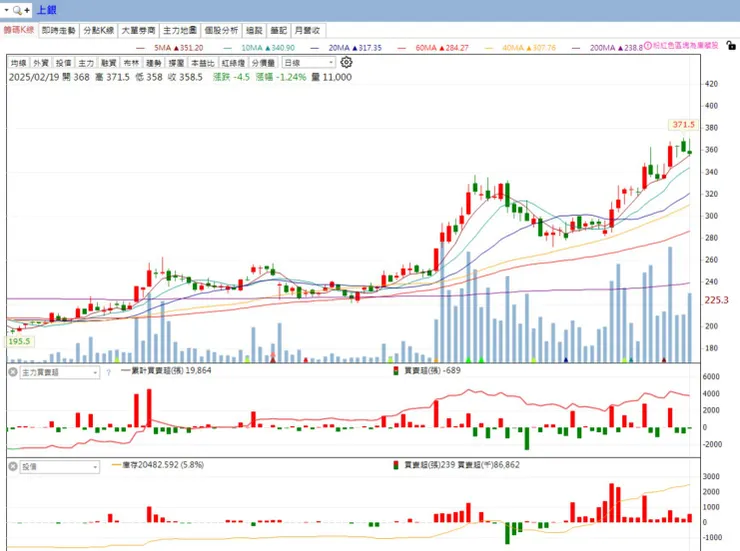Click the 累計買賣超(張) 19,864 legend
740x551 pixels.
coord(166,371)
